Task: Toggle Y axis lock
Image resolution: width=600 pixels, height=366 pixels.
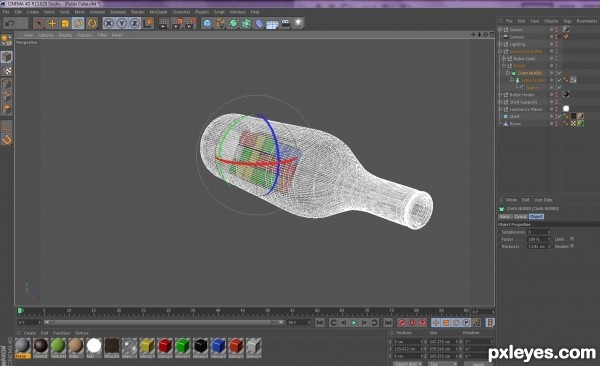Action: 122,23
